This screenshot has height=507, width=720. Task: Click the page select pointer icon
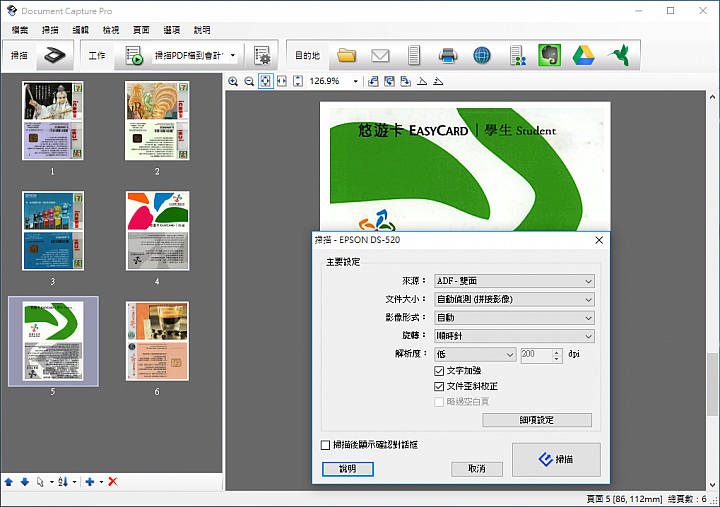[40, 482]
